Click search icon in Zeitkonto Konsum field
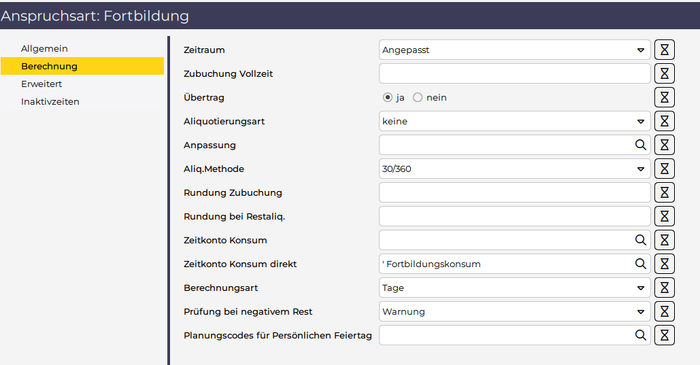700x365 pixels. click(x=640, y=240)
